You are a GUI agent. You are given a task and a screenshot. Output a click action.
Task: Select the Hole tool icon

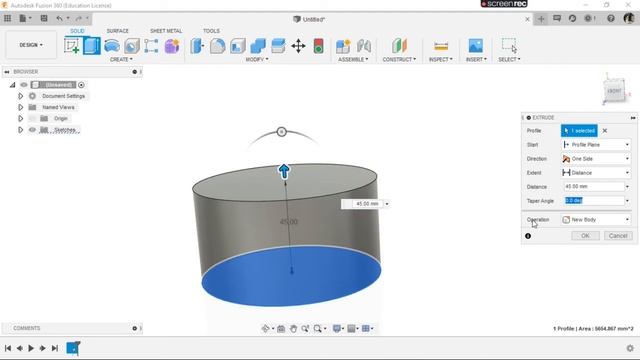click(132, 46)
